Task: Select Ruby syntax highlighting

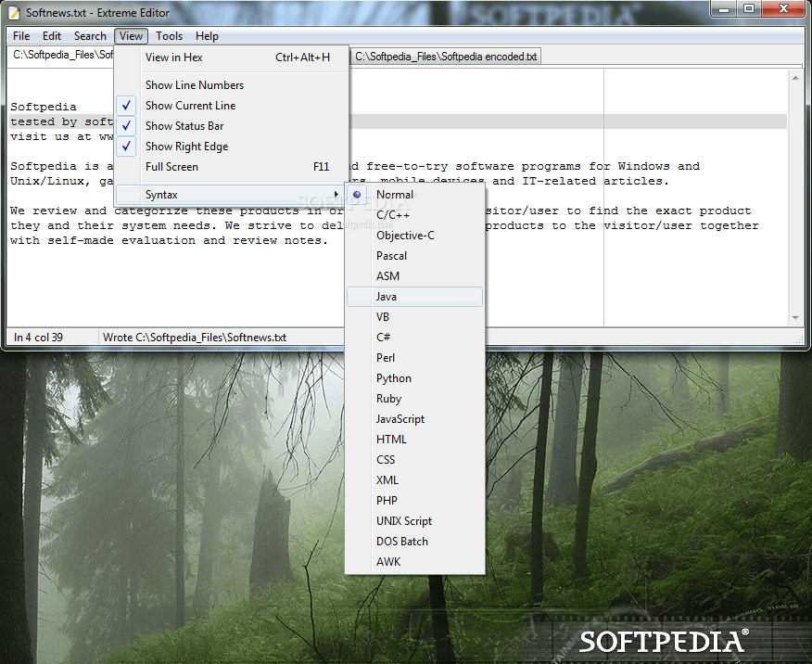Action: point(414,399)
